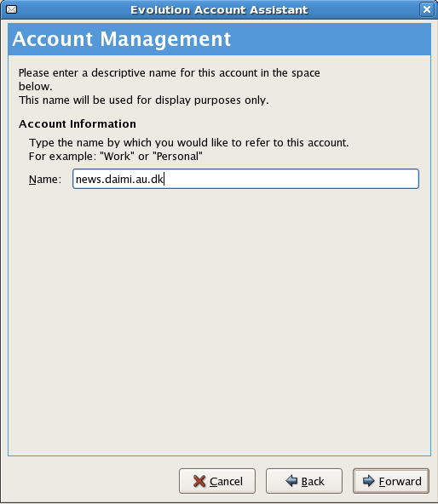This screenshot has width=438, height=504.
Task: Proceed with the Forward button label
Action: coord(400,482)
